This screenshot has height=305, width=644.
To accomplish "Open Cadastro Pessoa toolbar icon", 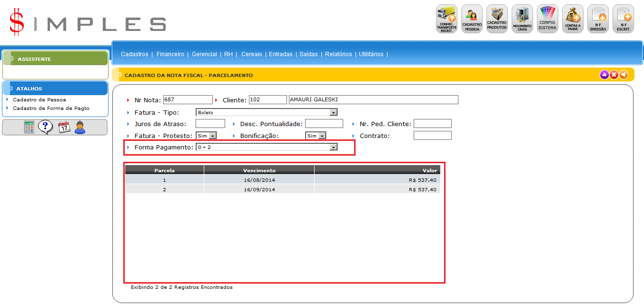I will click(472, 19).
